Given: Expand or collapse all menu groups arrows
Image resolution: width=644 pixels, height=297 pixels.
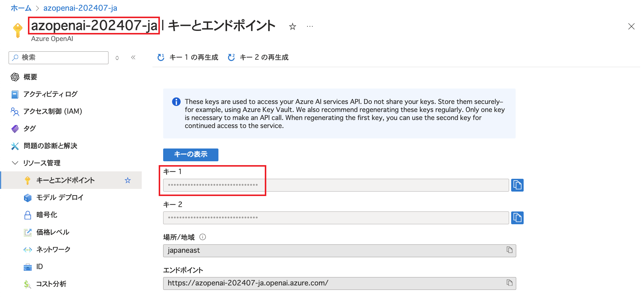Looking at the screenshot, I should tap(117, 58).
